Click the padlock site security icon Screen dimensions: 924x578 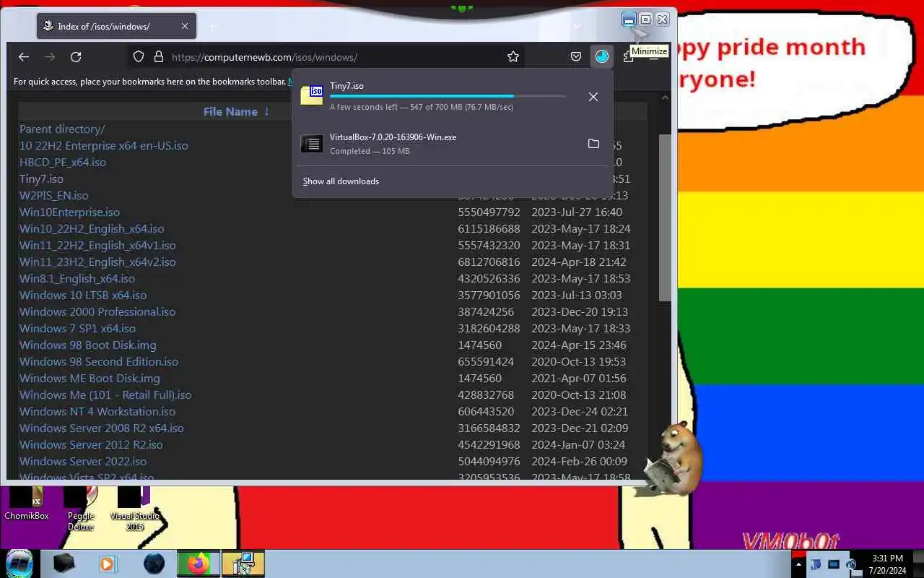click(158, 56)
